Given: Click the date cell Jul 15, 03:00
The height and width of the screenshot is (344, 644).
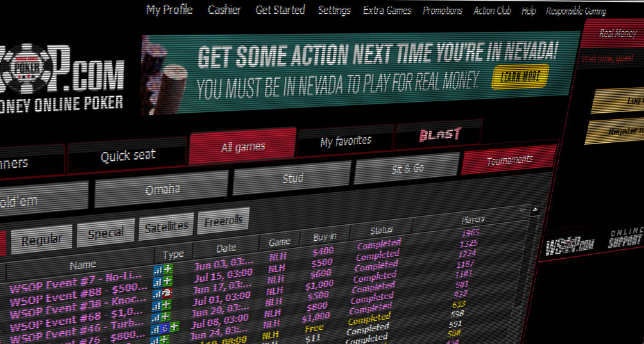Looking at the screenshot, I should click(x=222, y=274).
